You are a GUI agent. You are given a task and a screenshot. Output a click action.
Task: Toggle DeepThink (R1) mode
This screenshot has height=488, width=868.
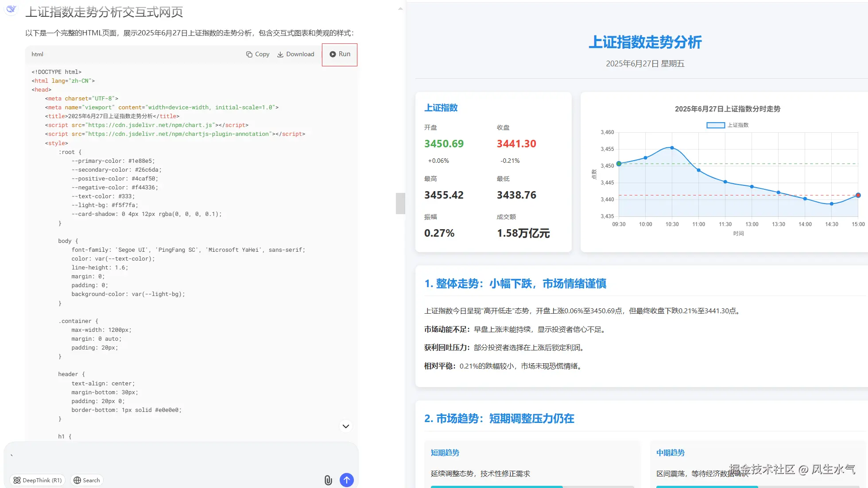coord(38,480)
